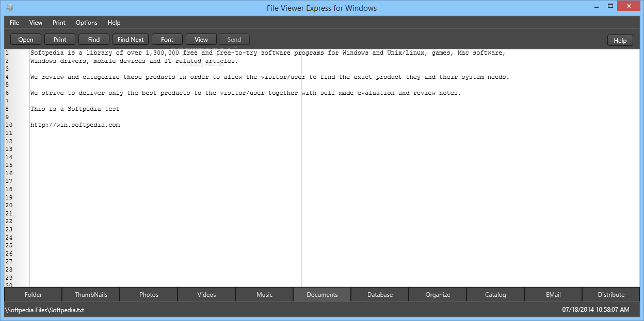Click the disabled Send button
644x321 pixels.
tap(234, 40)
